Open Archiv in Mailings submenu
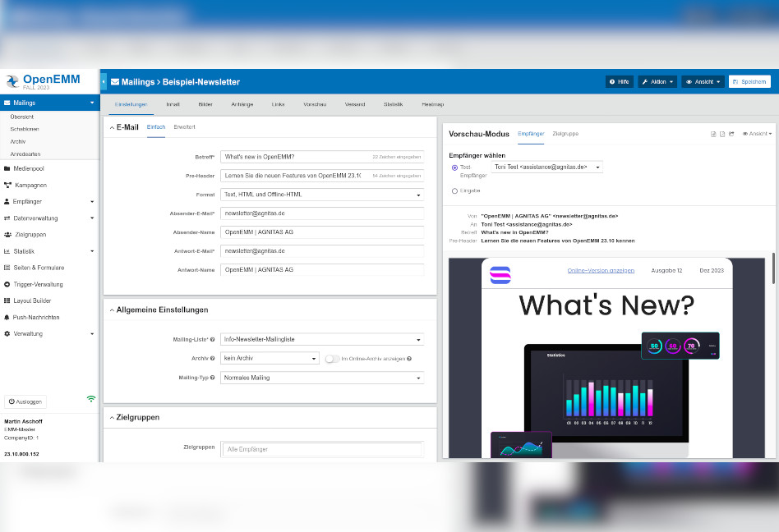The width and height of the screenshot is (779, 532). pyautogui.click(x=18, y=141)
